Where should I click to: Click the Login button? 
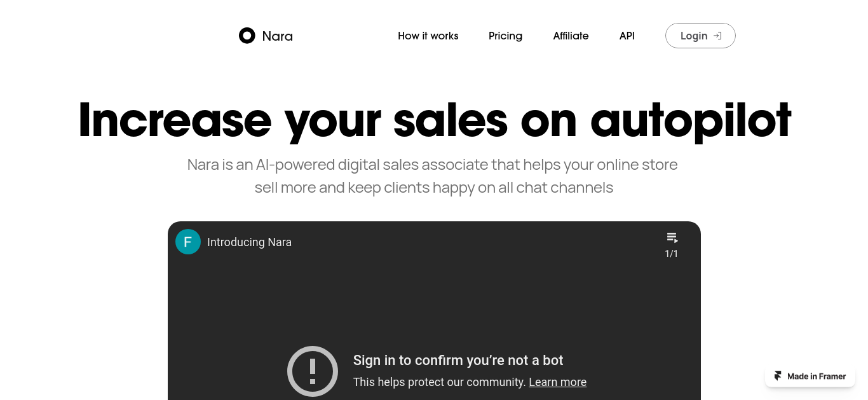point(700,36)
